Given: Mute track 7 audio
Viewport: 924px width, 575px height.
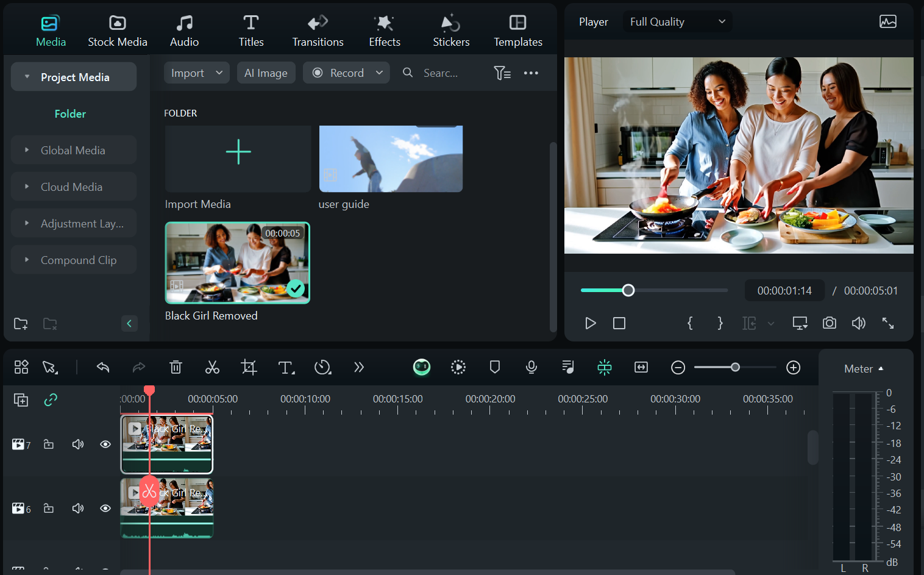Looking at the screenshot, I should pyautogui.click(x=77, y=444).
